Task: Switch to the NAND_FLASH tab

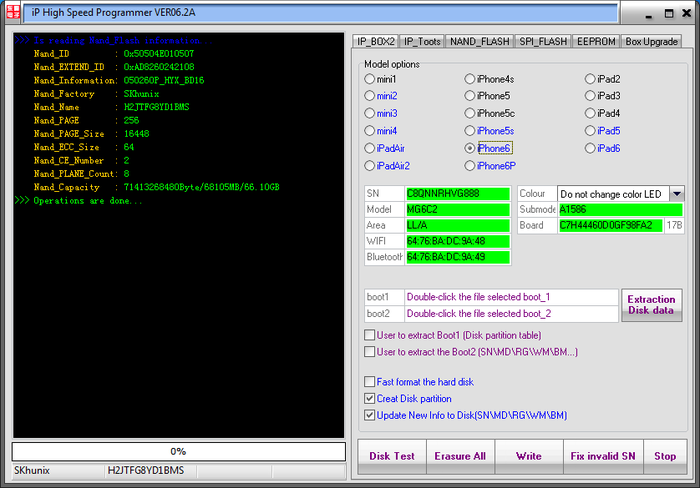Action: (479, 41)
